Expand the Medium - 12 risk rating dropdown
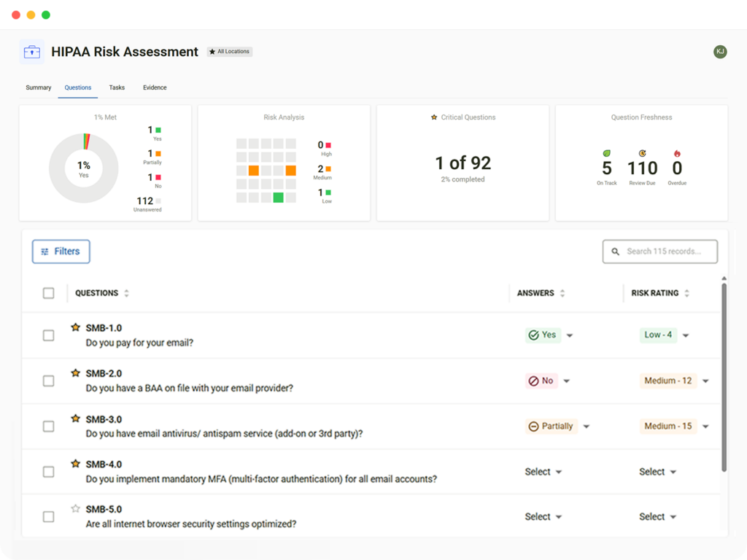Screen dimensions: 747x560 (x=705, y=381)
